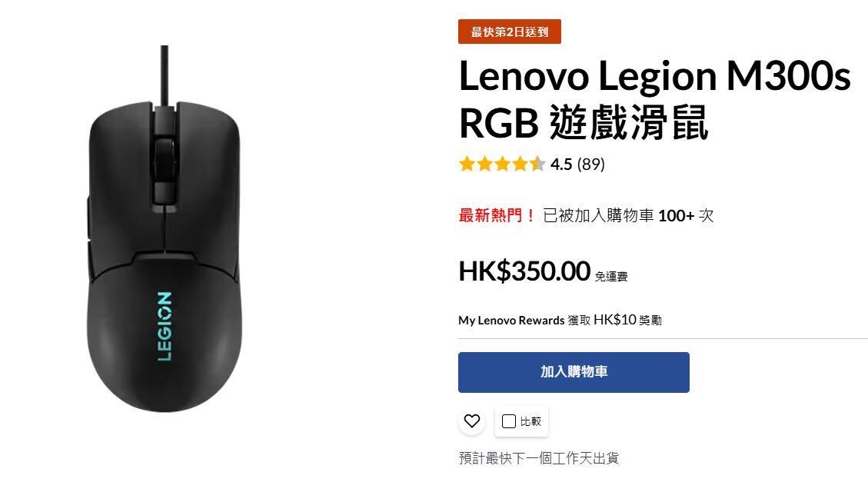
Task: Click the fourth gold rating star
Action: click(x=520, y=164)
